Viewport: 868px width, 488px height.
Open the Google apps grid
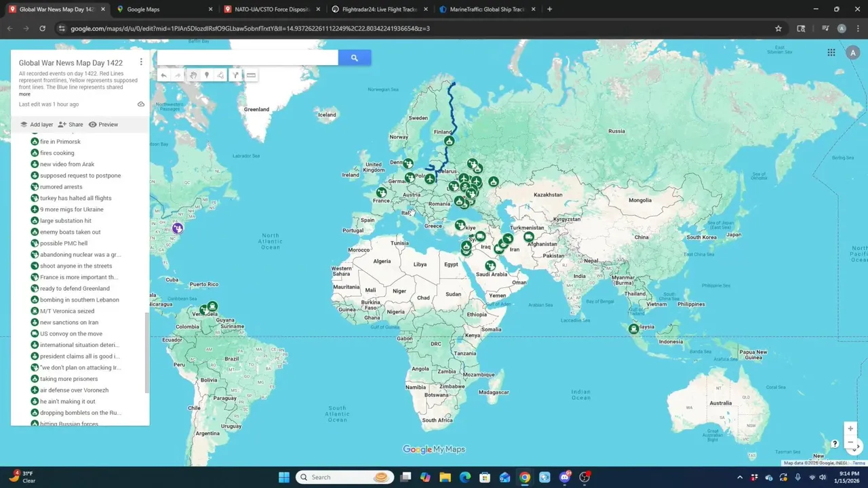[831, 52]
